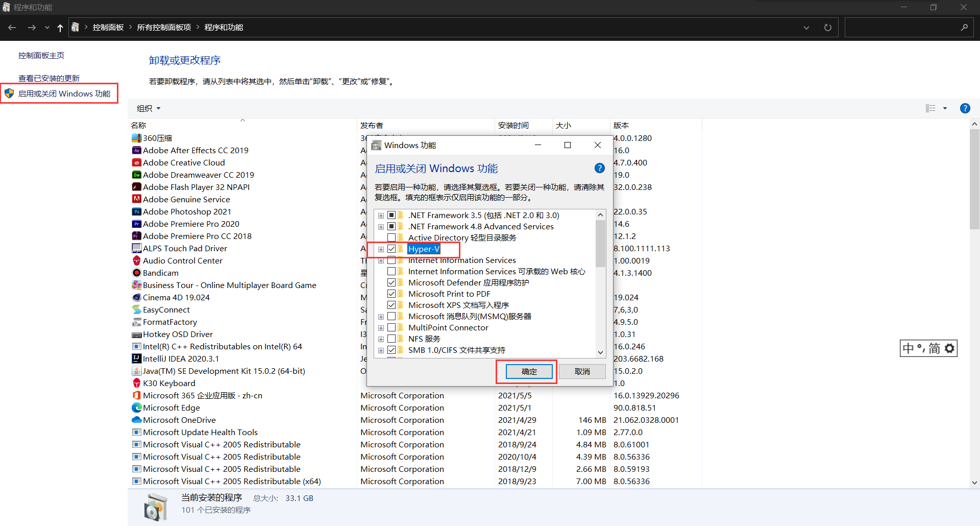Select Bandicam program icon
Viewport: 980px width, 526px height.
tap(136, 273)
